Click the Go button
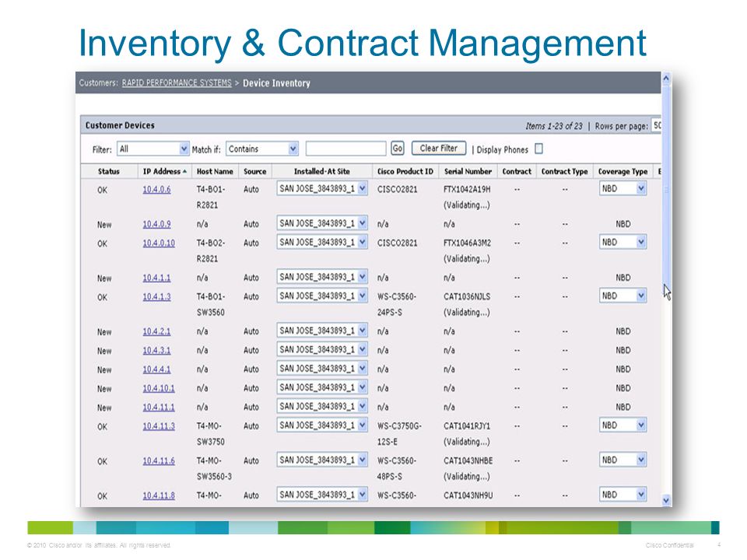Viewport: 747px width, 560px height. [x=398, y=149]
